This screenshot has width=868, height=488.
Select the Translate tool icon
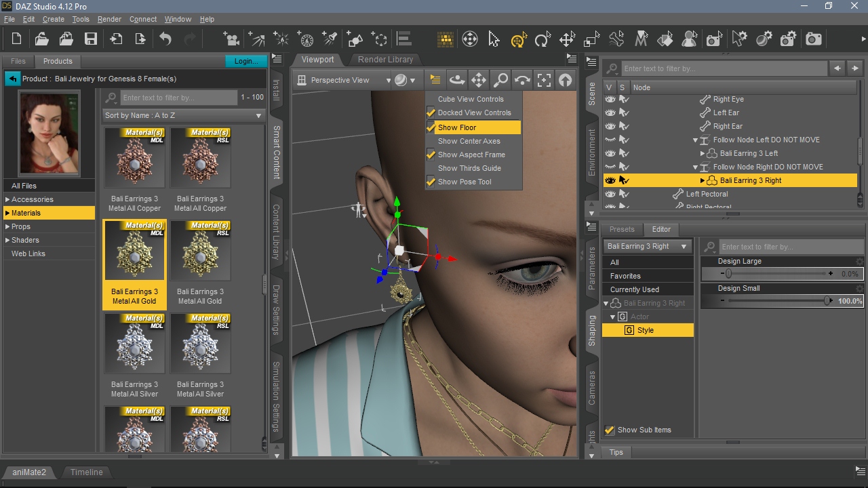pyautogui.click(x=567, y=39)
